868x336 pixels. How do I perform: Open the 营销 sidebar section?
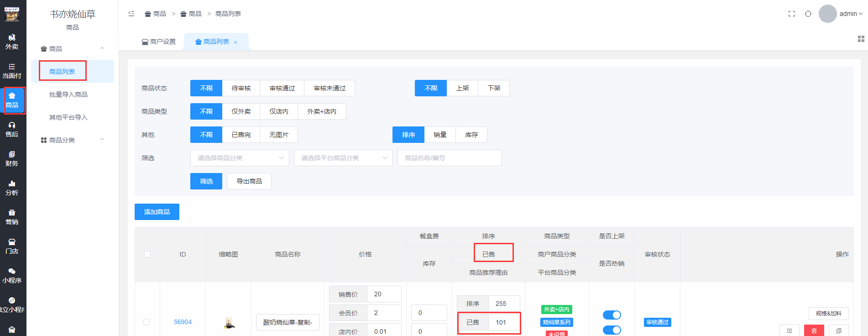pyautogui.click(x=12, y=217)
